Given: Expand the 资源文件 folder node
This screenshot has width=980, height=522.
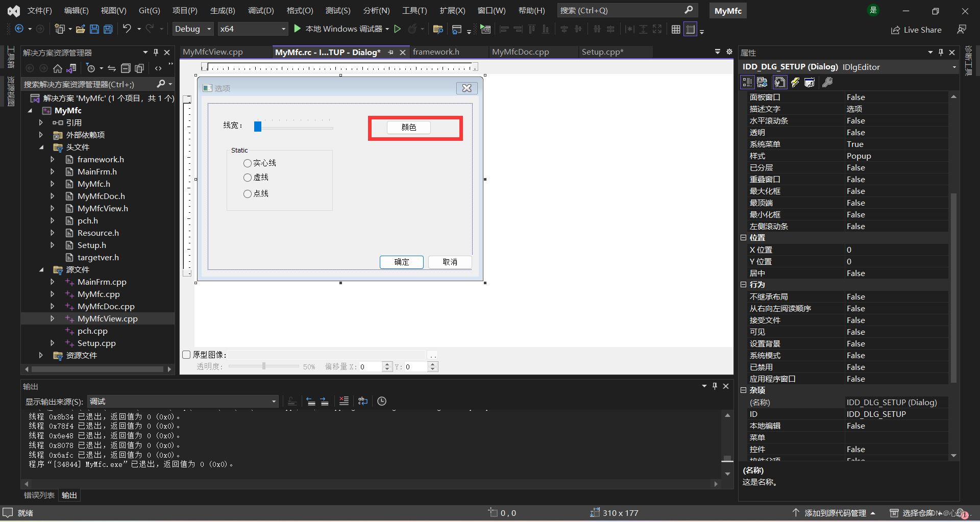Looking at the screenshot, I should coord(41,355).
